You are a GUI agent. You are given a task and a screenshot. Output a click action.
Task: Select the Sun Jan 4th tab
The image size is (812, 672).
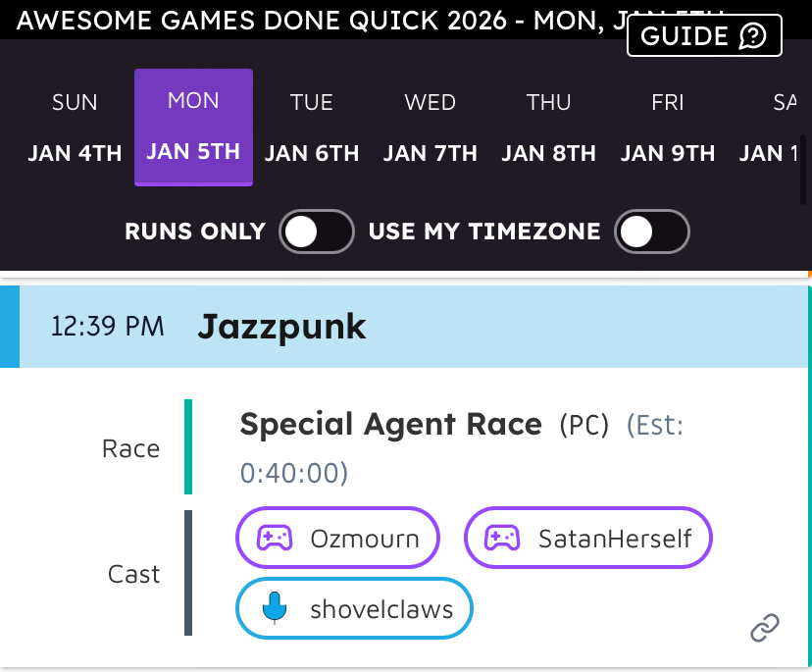[x=75, y=128]
